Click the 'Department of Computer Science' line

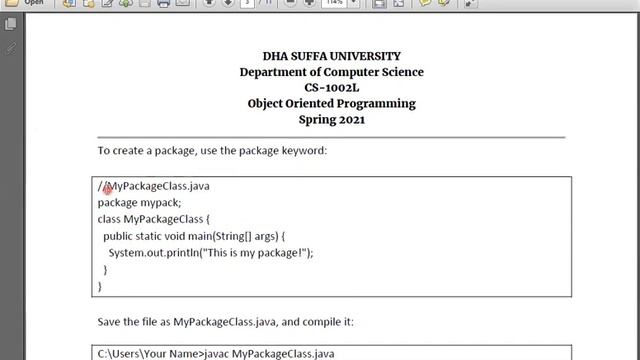[331, 72]
